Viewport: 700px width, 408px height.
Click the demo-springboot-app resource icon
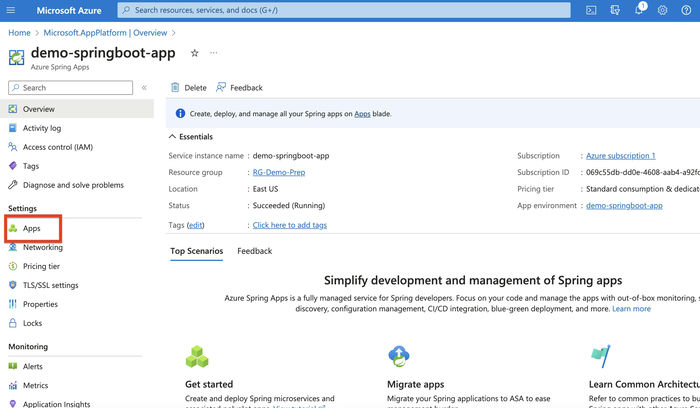17,58
